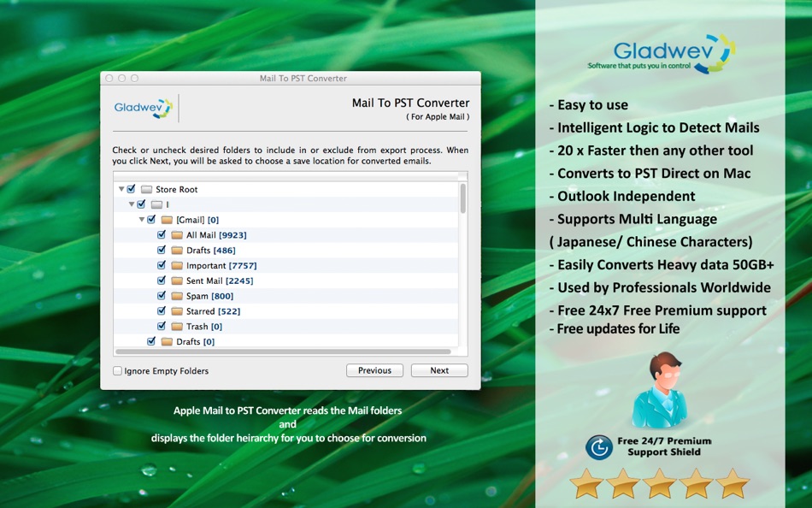Select the Sent Mail [2245] row text

[x=220, y=281]
